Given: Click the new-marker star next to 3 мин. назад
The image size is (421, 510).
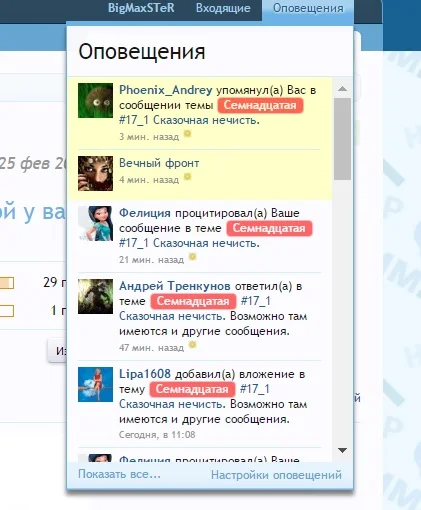Looking at the screenshot, I should coord(188,134).
